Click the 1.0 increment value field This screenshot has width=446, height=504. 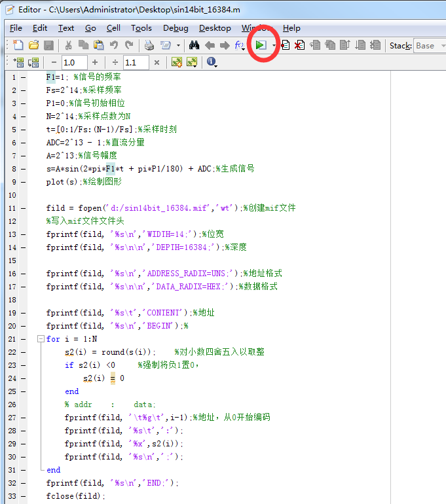pos(74,62)
